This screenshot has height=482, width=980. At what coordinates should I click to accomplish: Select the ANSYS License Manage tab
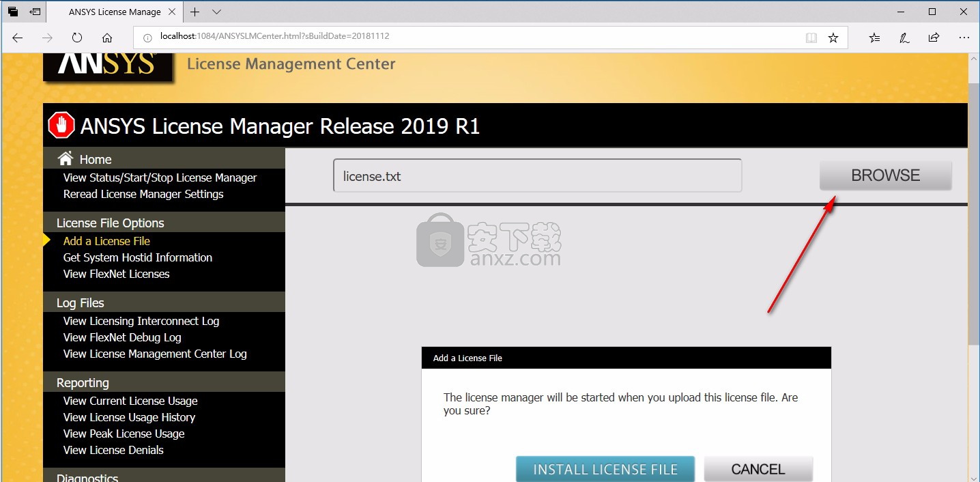tap(115, 12)
